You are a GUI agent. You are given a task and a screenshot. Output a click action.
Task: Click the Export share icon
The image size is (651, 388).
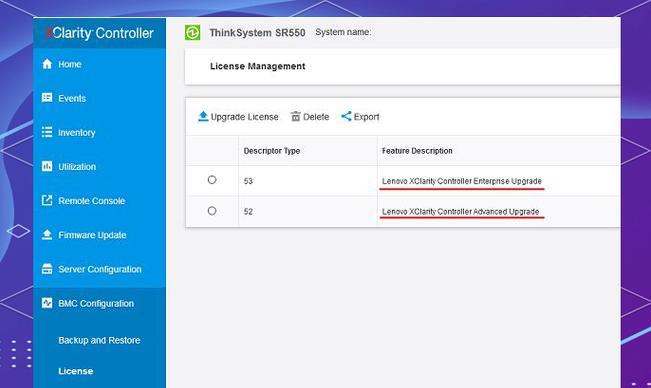(346, 117)
